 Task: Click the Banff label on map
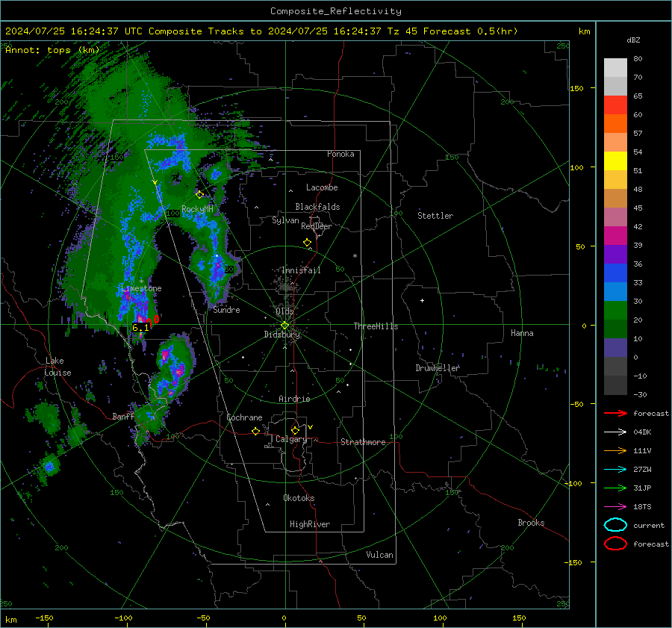pyautogui.click(x=123, y=417)
